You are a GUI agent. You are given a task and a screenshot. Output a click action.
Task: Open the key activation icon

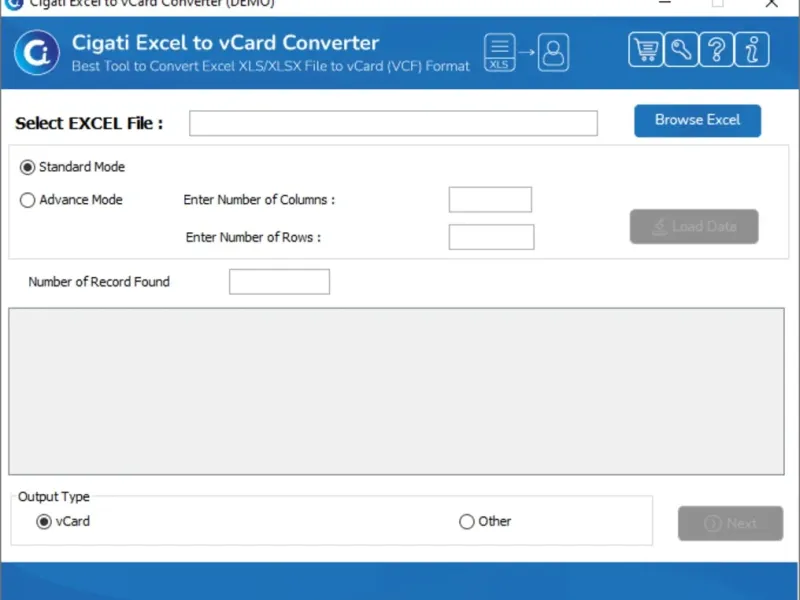681,49
